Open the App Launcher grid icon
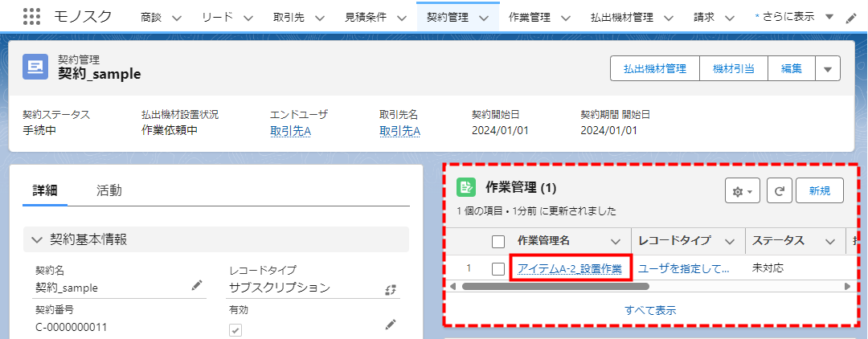868x339 pixels. click(x=31, y=16)
